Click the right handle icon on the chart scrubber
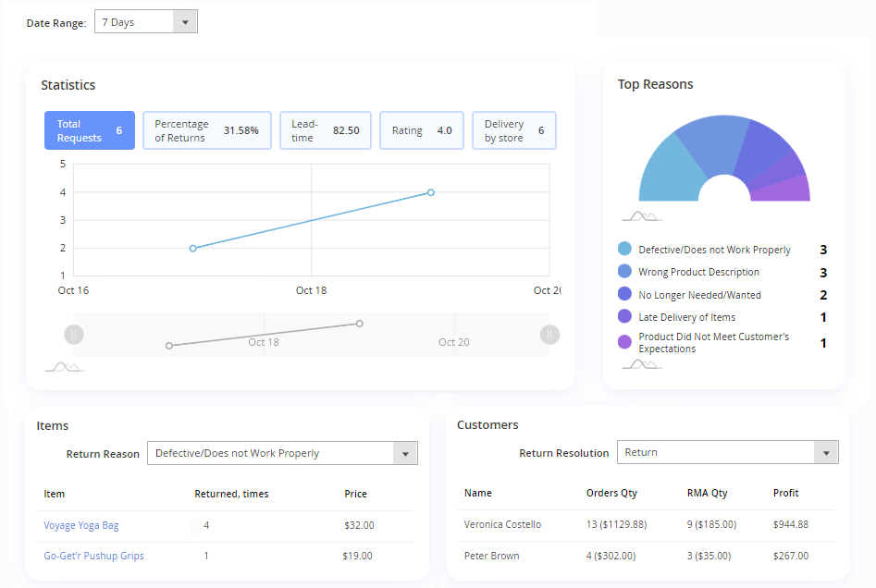Screen dimensions: 876x588 tap(549, 334)
